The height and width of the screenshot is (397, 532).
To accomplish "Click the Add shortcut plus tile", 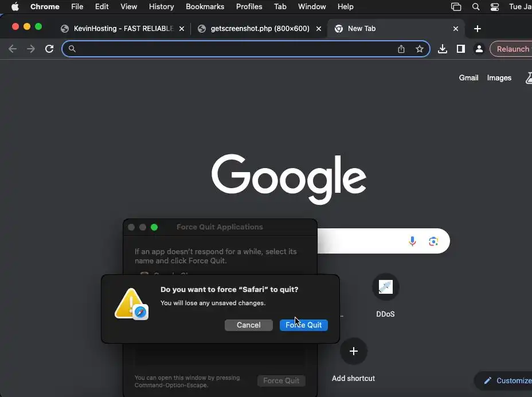I will pos(354,351).
